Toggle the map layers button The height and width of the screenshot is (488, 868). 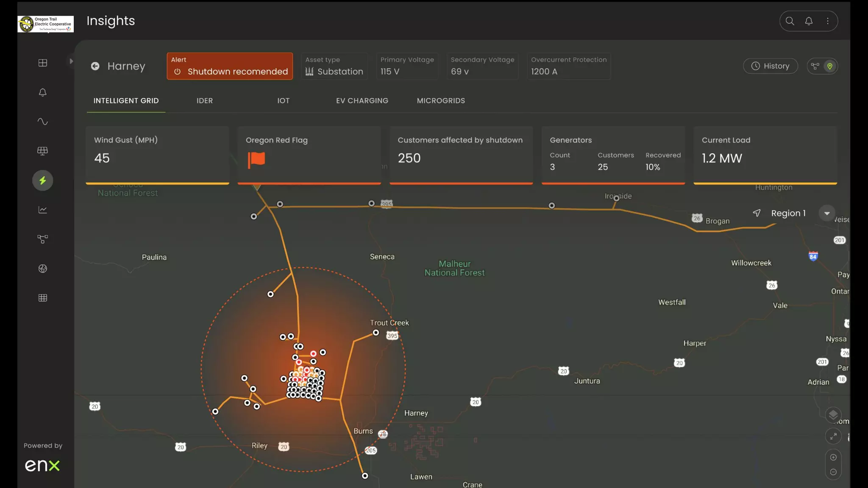(x=833, y=415)
